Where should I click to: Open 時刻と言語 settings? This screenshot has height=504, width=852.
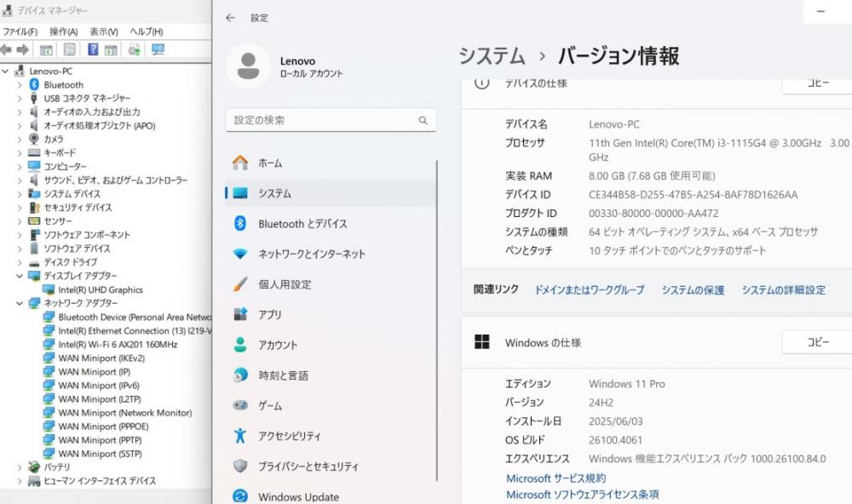pyautogui.click(x=331, y=375)
